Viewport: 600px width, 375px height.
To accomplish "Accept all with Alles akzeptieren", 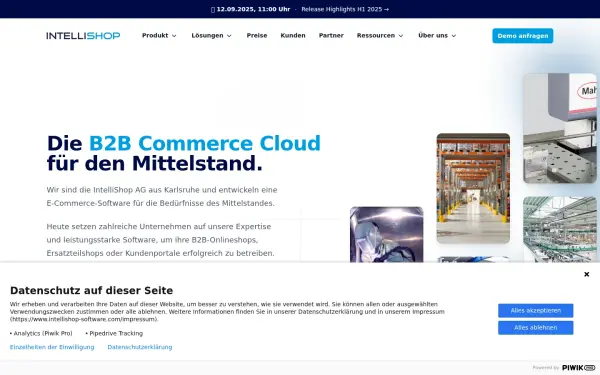I will [x=536, y=311].
